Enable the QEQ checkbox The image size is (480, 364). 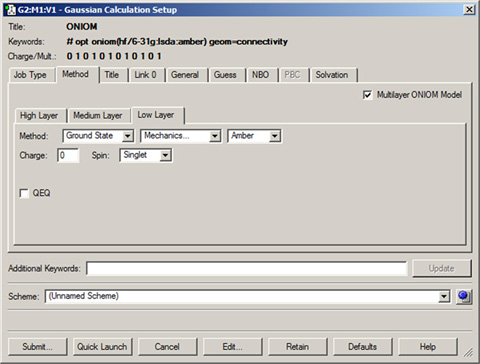point(24,193)
